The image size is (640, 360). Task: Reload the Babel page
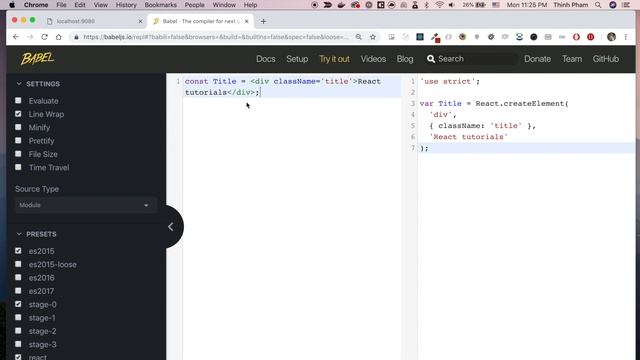[x=44, y=37]
